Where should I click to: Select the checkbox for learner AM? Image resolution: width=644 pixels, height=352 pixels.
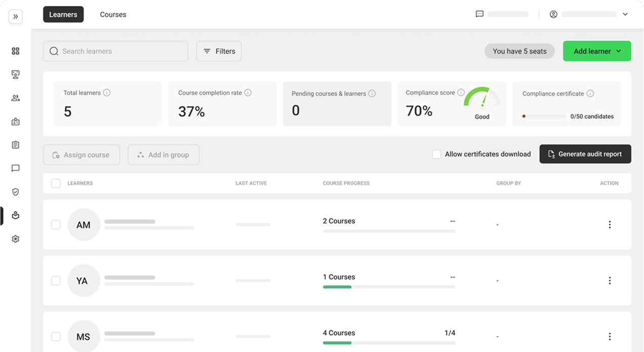56,225
